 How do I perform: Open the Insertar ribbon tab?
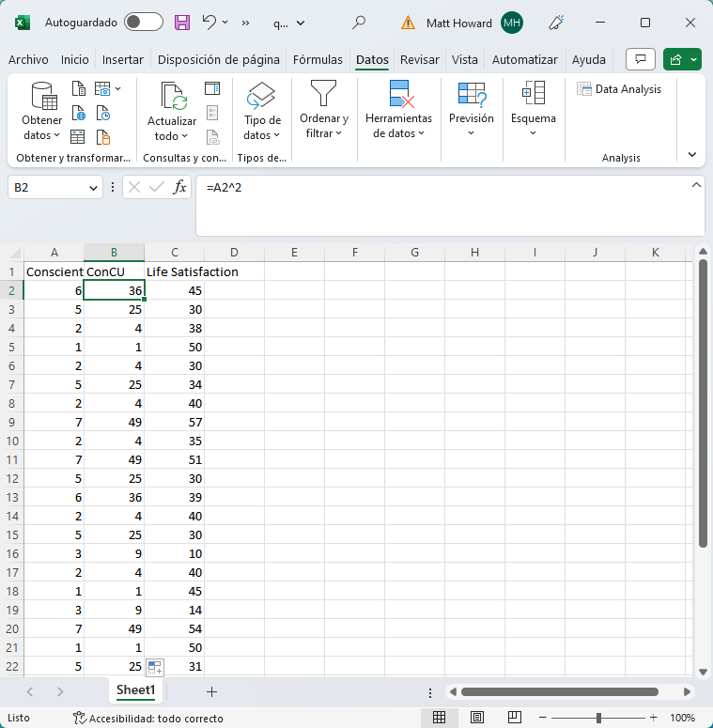tap(123, 59)
